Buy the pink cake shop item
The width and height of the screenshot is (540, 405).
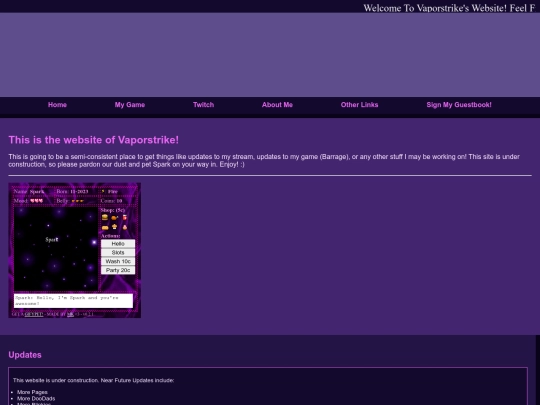pos(125,227)
